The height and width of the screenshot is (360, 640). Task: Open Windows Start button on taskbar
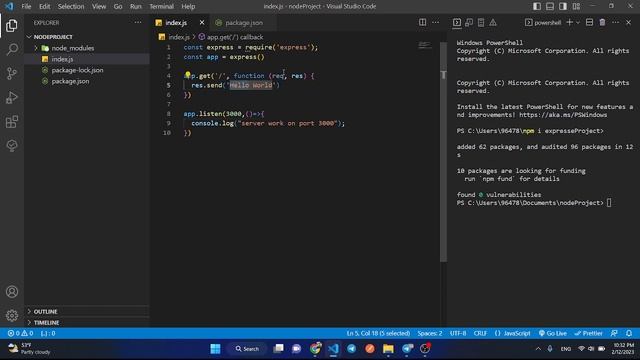(x=215, y=349)
